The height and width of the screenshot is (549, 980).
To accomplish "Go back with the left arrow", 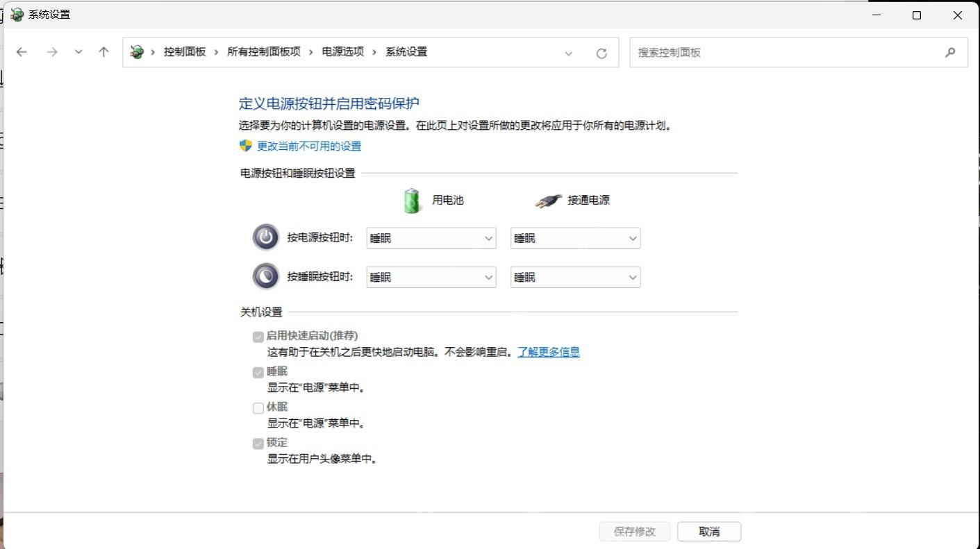I will [22, 52].
